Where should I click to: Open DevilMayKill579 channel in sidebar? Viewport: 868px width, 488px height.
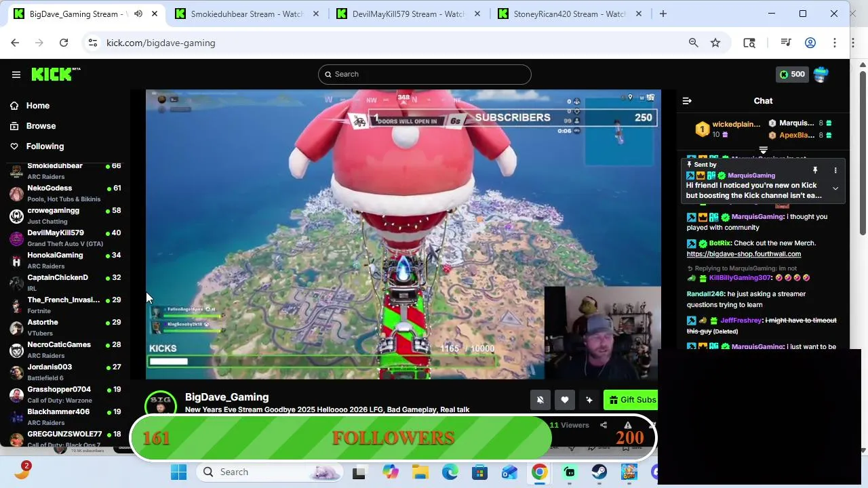pos(64,238)
